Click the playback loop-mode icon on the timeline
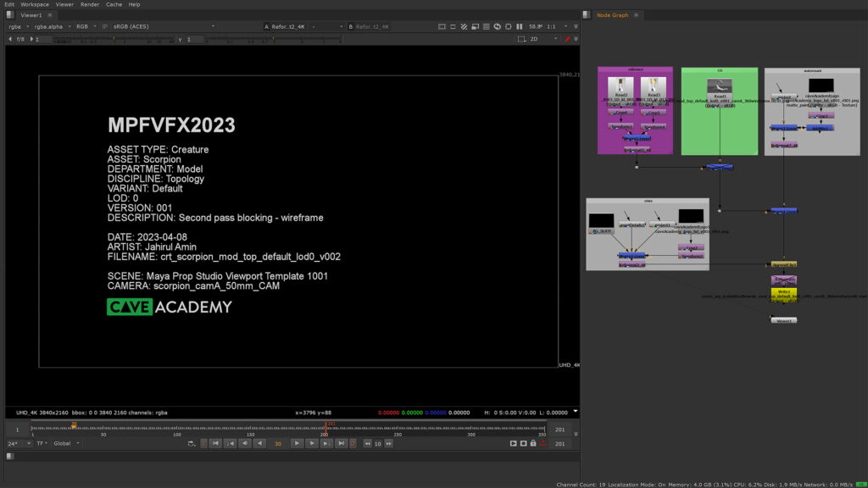Image resolution: width=868 pixels, height=488 pixels. [x=190, y=443]
